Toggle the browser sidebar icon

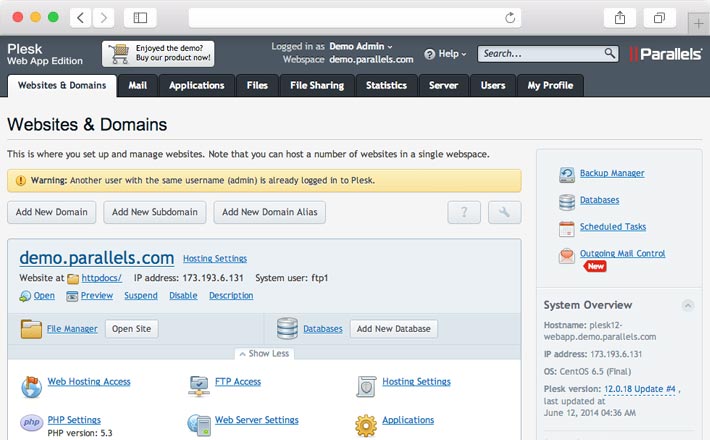coord(140,18)
